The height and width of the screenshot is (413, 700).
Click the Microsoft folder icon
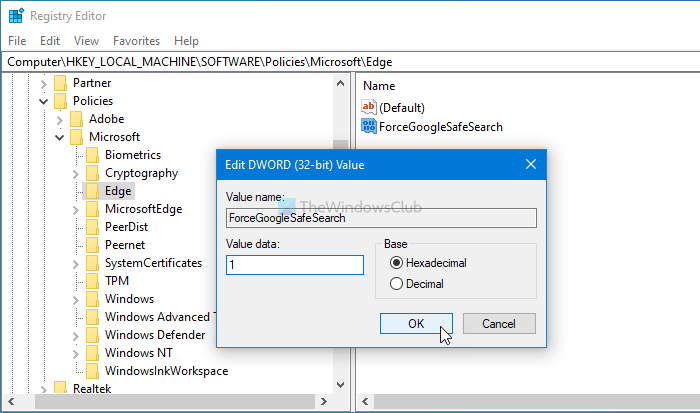click(x=76, y=137)
